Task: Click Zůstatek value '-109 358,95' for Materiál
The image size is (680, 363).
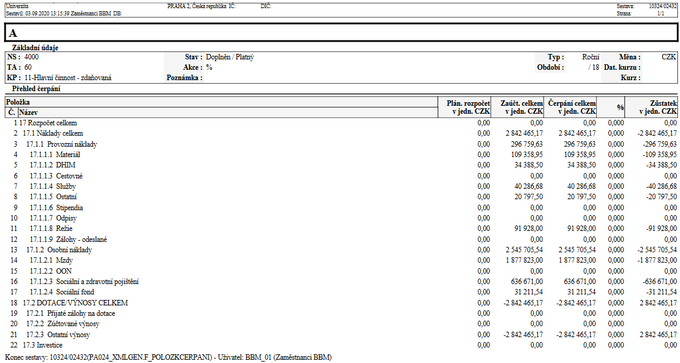Action: point(660,154)
